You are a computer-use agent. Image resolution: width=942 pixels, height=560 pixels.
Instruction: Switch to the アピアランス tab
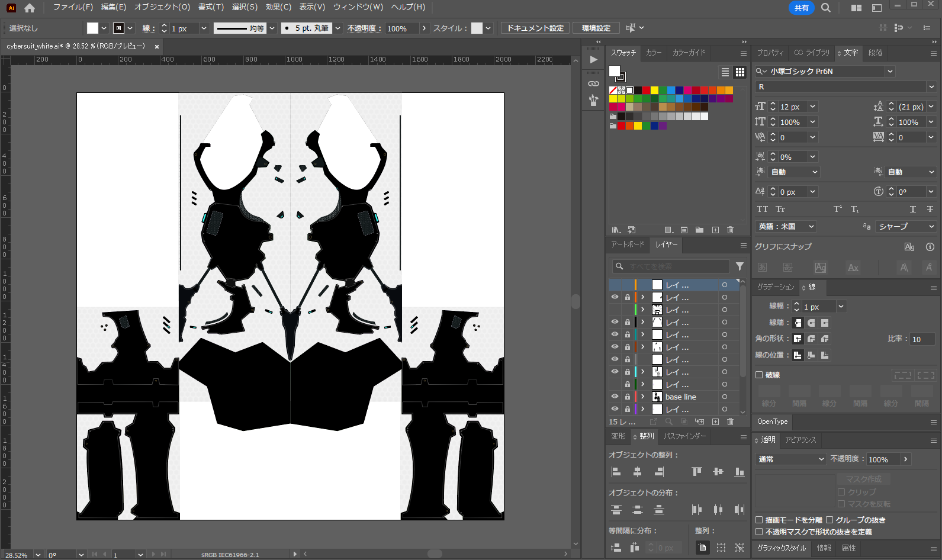[800, 440]
